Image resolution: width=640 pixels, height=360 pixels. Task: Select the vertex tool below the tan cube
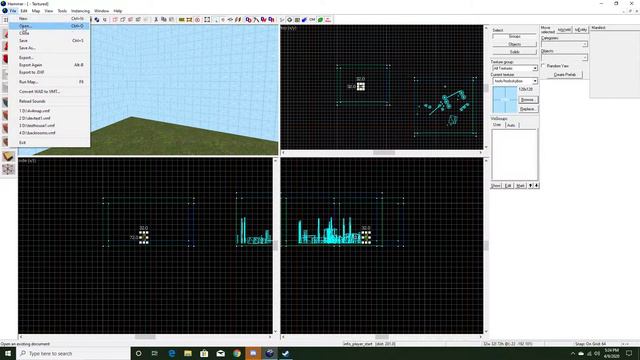(x=9, y=169)
